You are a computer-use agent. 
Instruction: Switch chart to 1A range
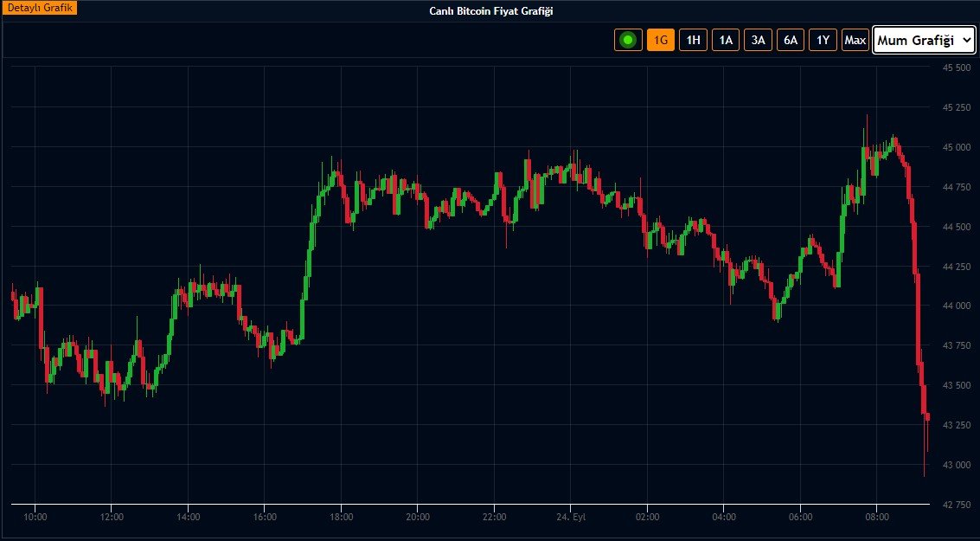726,40
